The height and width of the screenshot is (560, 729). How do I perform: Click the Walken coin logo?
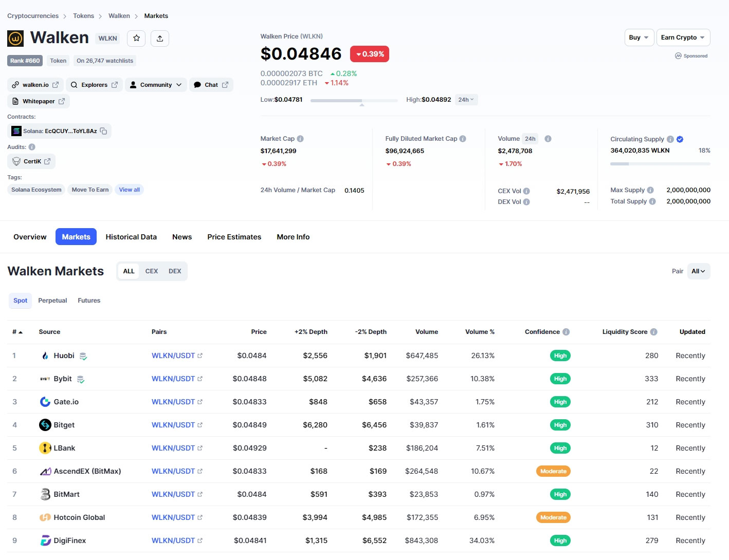pos(15,39)
